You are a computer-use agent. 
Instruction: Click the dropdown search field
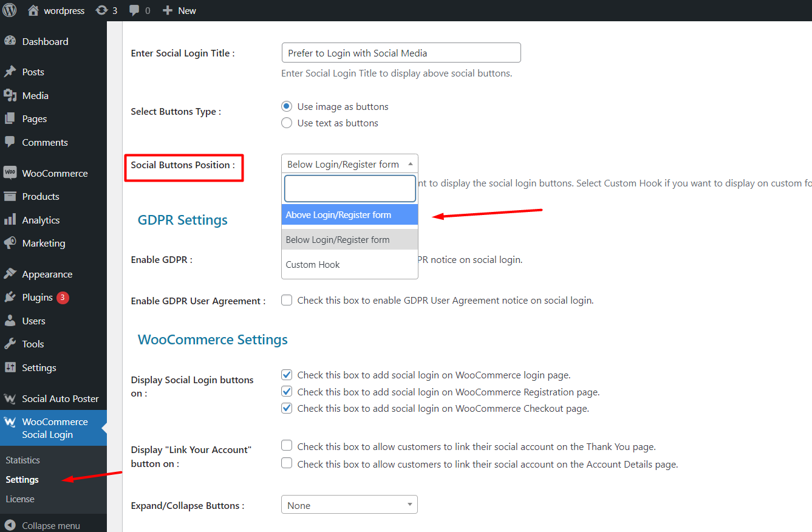click(350, 189)
